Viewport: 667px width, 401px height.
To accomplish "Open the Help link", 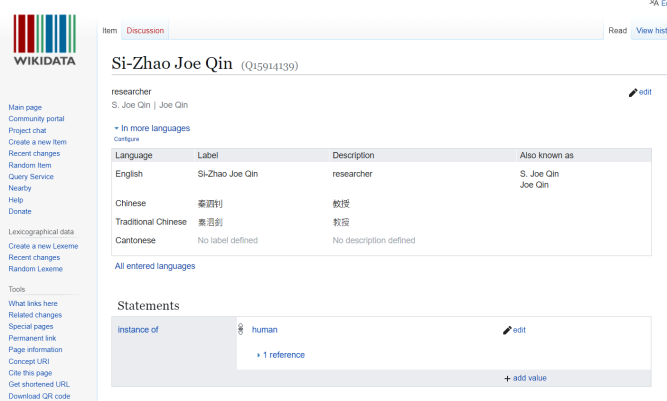I will click(x=16, y=200).
